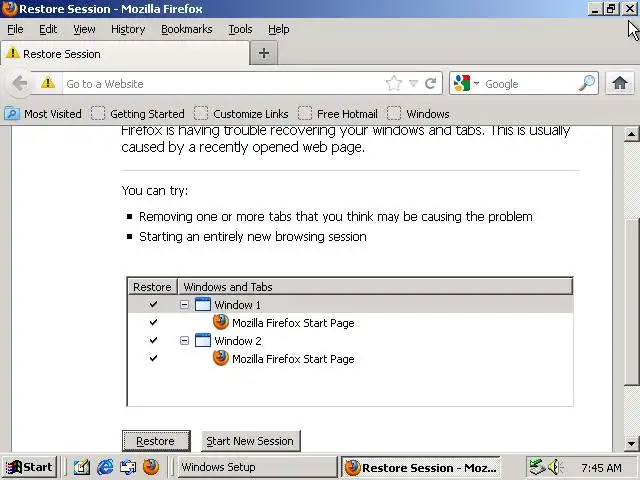The width and height of the screenshot is (640, 480).
Task: Bookmark this page with the star icon
Action: [393, 84]
